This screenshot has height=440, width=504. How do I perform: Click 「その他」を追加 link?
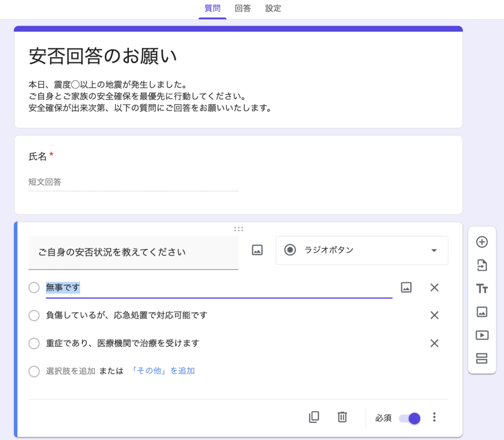pos(162,371)
